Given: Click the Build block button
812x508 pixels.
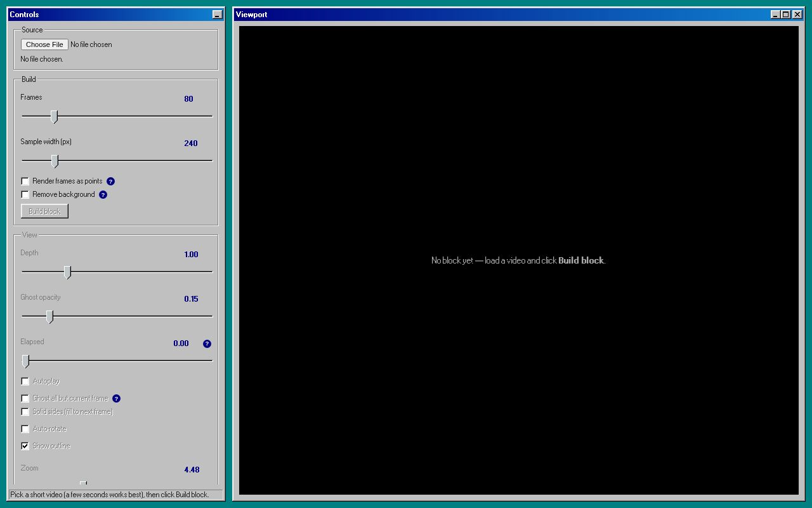Looking at the screenshot, I should (44, 211).
